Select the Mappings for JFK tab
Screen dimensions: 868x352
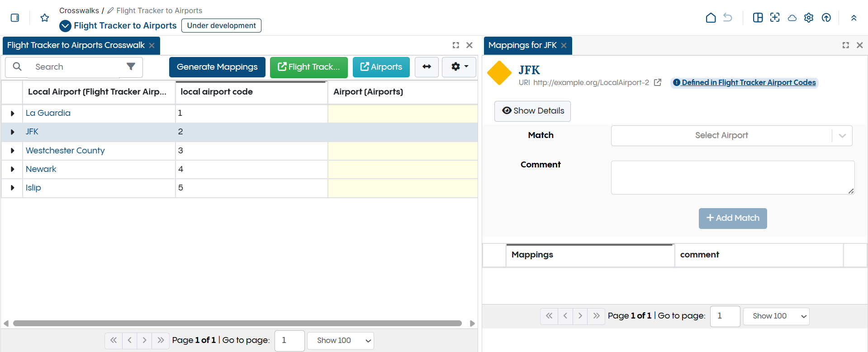click(522, 45)
